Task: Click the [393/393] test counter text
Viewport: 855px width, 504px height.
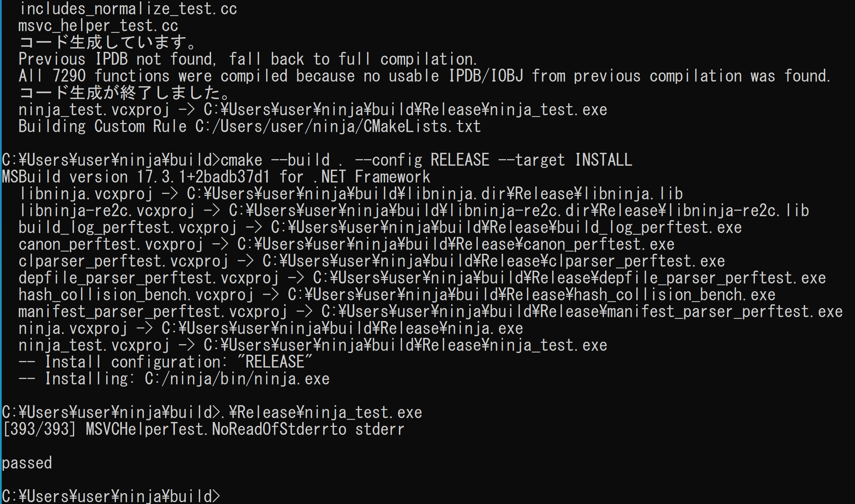Action: click(39, 429)
